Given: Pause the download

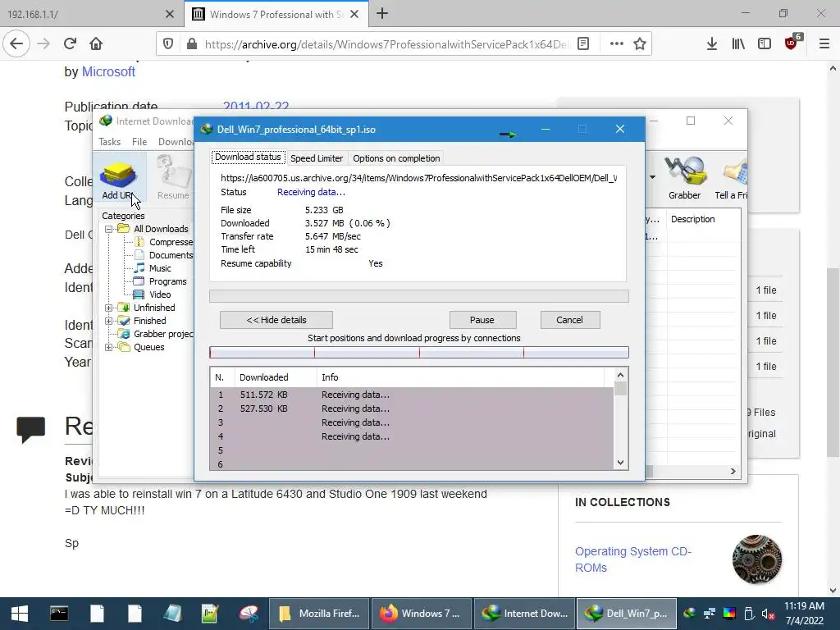Looking at the screenshot, I should pos(482,320).
